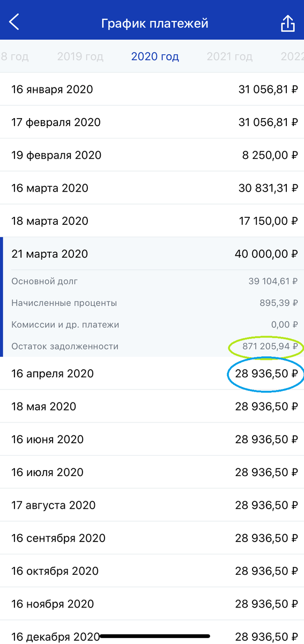
Task: Tap the share icon in the header
Action: 288,23
